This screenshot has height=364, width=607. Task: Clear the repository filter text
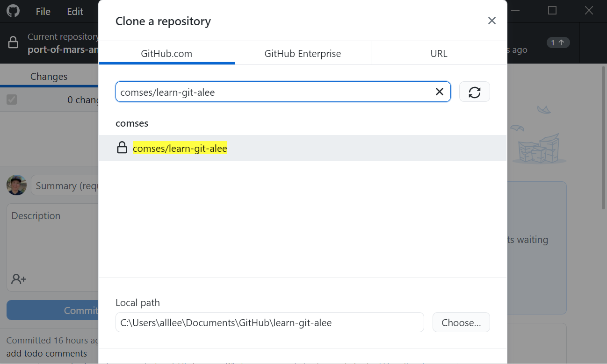point(440,92)
